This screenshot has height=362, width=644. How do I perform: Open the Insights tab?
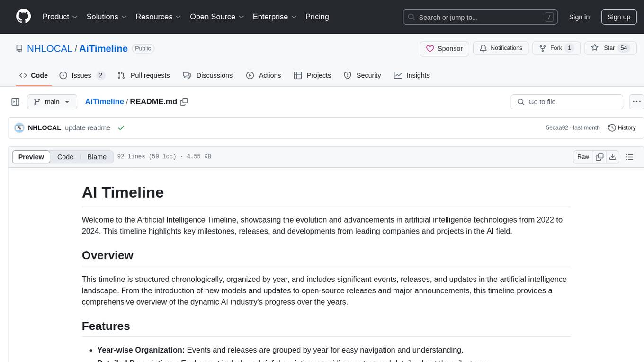[412, 75]
